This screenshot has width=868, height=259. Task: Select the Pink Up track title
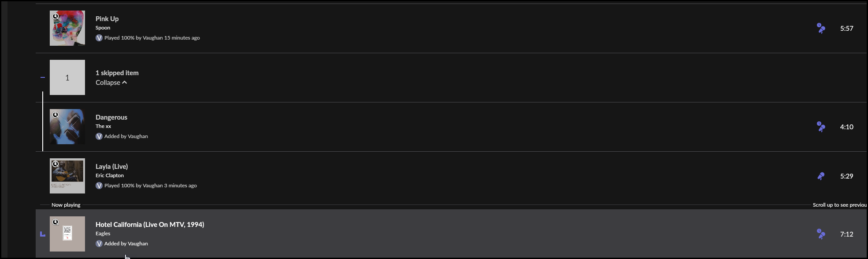(x=107, y=19)
